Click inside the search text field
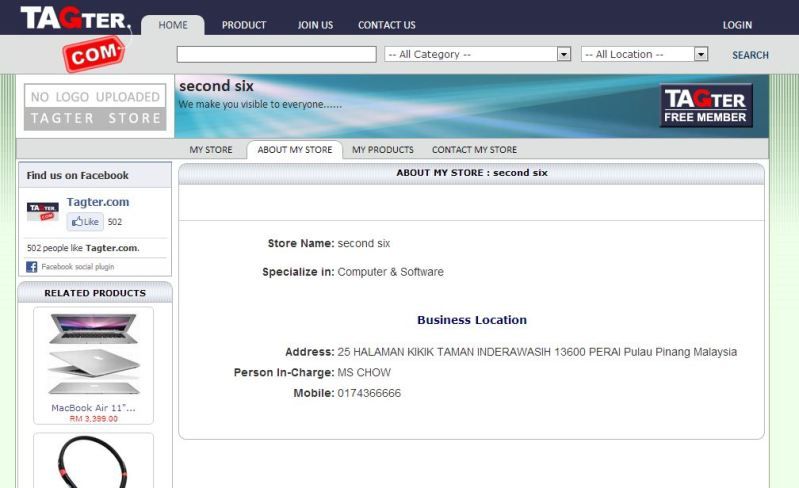Viewport: 799px width, 488px height. (276, 54)
